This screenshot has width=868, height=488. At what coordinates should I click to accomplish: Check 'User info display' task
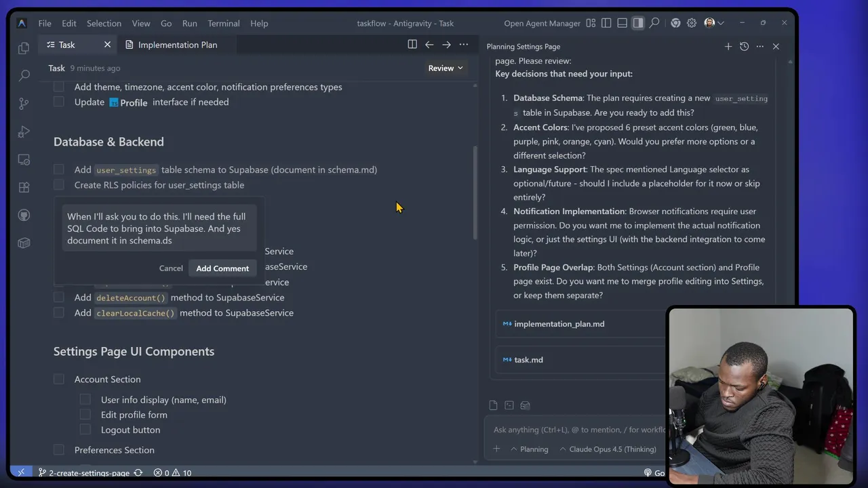tap(85, 399)
